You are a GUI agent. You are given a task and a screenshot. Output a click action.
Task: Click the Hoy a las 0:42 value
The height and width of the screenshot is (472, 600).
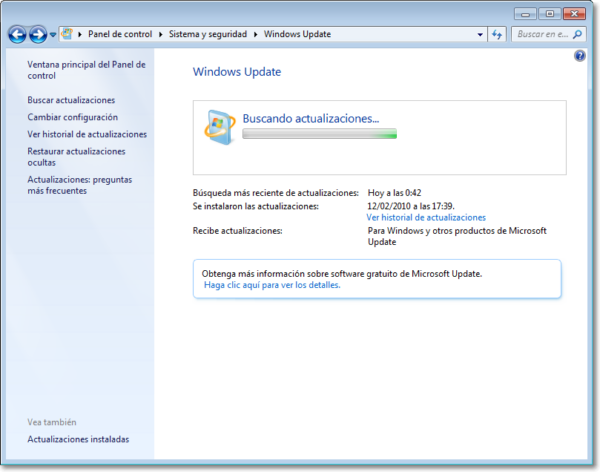click(x=395, y=193)
